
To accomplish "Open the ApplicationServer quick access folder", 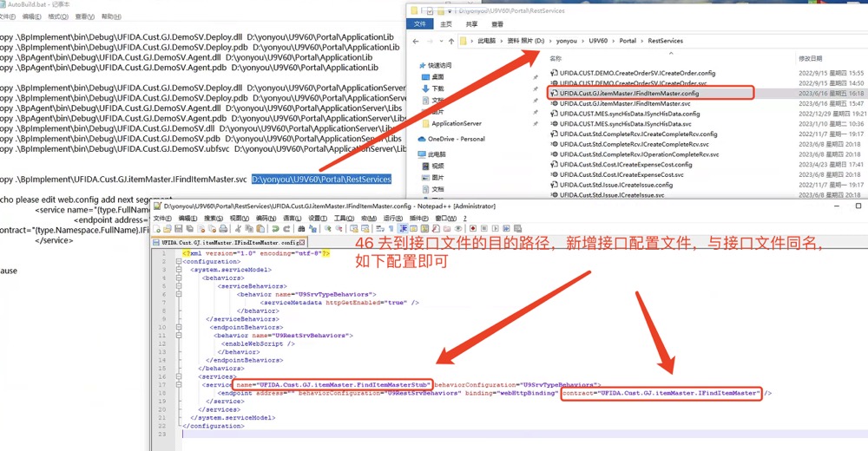I will tap(456, 124).
